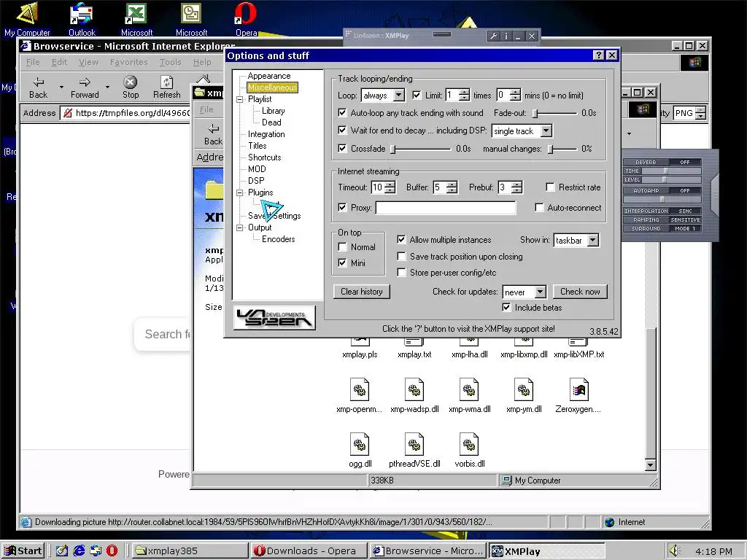Collapse the Output tree node

pyautogui.click(x=239, y=227)
